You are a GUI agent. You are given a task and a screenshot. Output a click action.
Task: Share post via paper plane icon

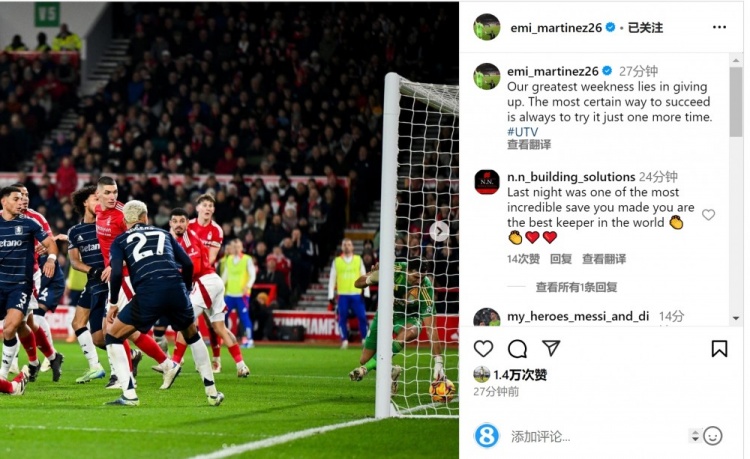pyautogui.click(x=551, y=348)
